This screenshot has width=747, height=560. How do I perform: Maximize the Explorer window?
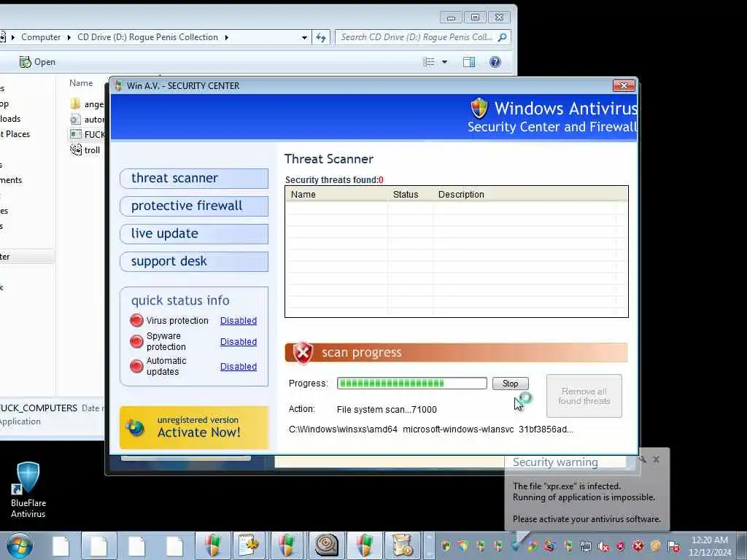click(x=475, y=17)
